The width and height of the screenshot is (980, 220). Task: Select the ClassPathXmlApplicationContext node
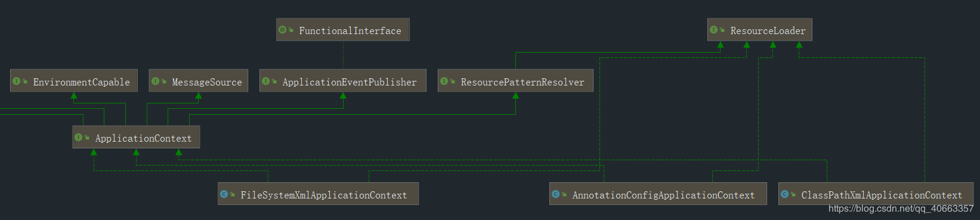(x=876, y=194)
